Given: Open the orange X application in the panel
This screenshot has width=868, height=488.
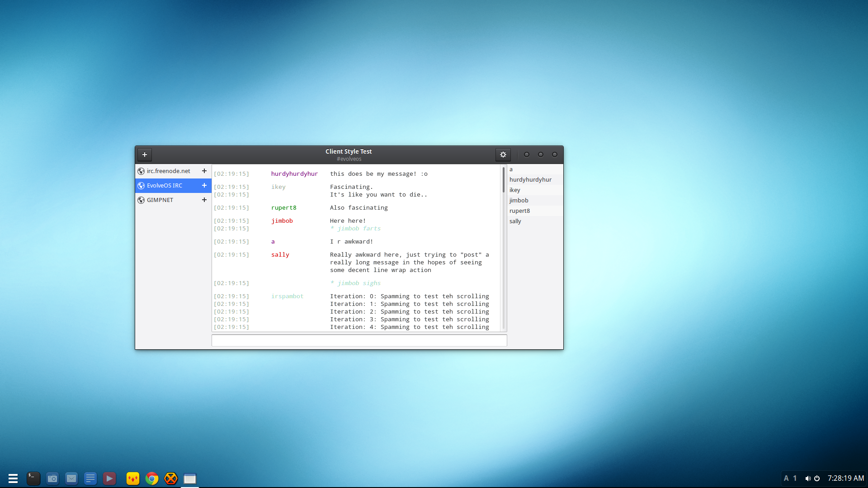Looking at the screenshot, I should click(x=171, y=479).
